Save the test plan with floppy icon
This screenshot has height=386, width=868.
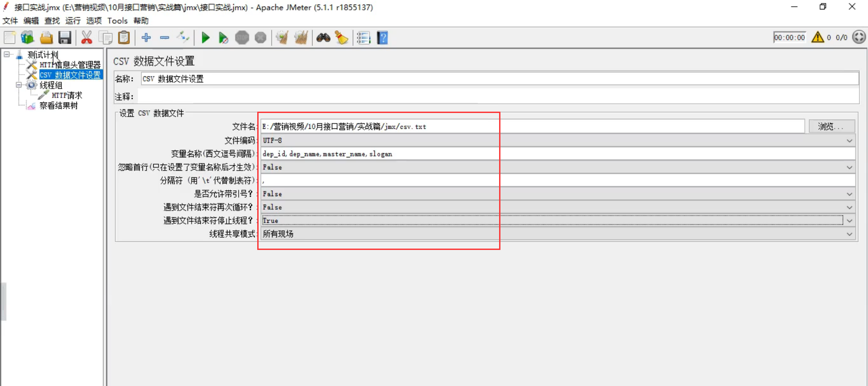pos(65,38)
